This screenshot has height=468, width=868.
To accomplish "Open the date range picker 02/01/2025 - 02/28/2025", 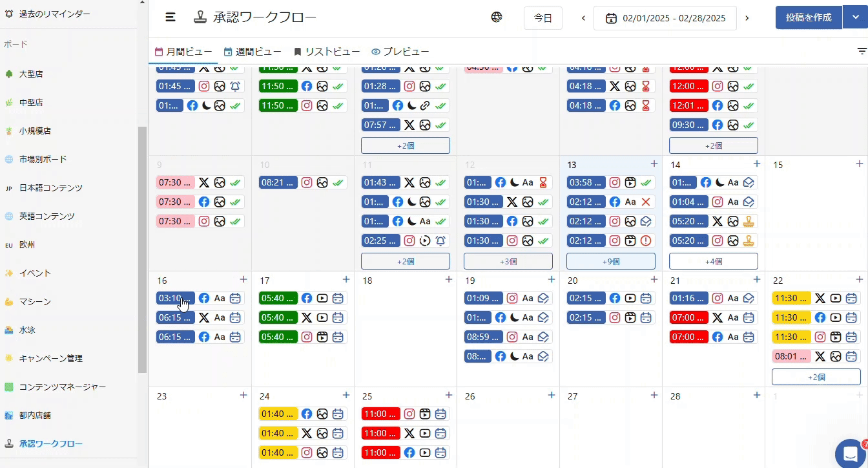I will pyautogui.click(x=665, y=18).
